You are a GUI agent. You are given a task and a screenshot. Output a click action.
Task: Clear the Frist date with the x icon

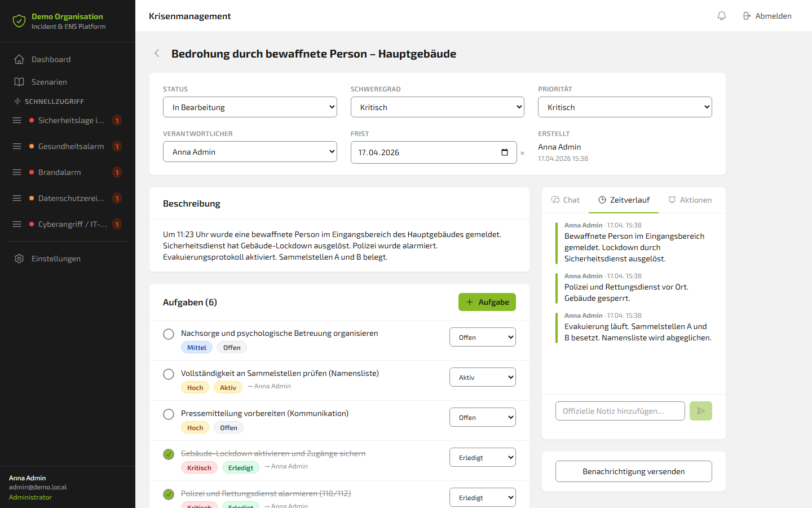point(522,153)
